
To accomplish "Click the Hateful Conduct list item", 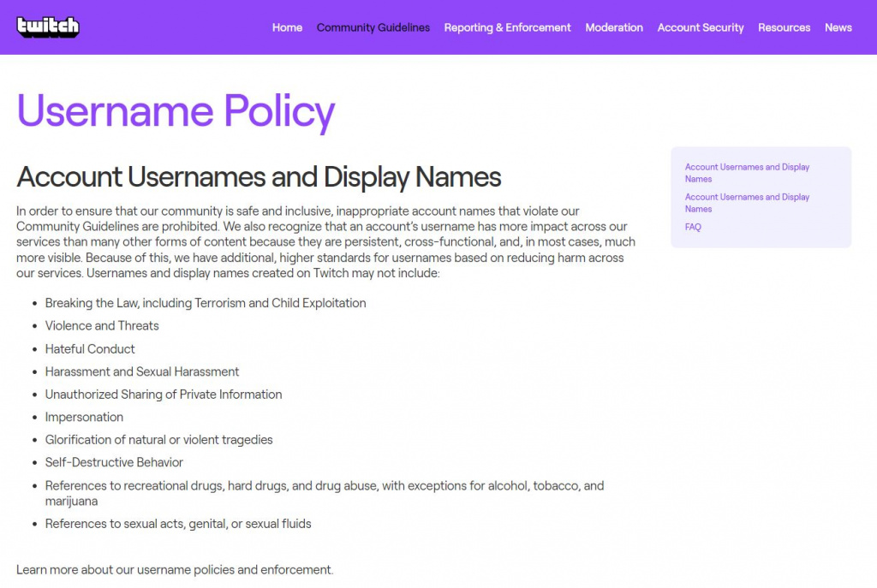I will [90, 348].
